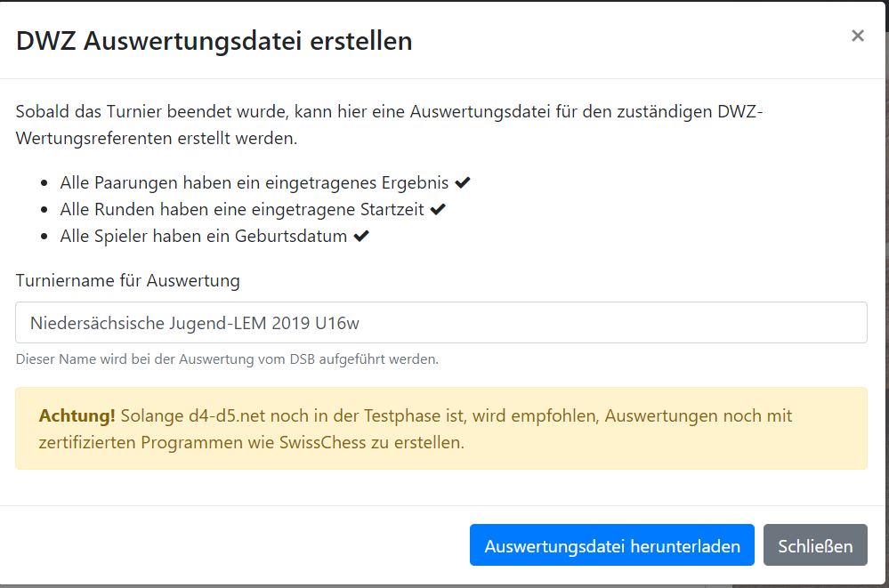This screenshot has width=889, height=588.
Task: Click the checkmark after Spieler Geburtsdatum line
Action: click(361, 236)
